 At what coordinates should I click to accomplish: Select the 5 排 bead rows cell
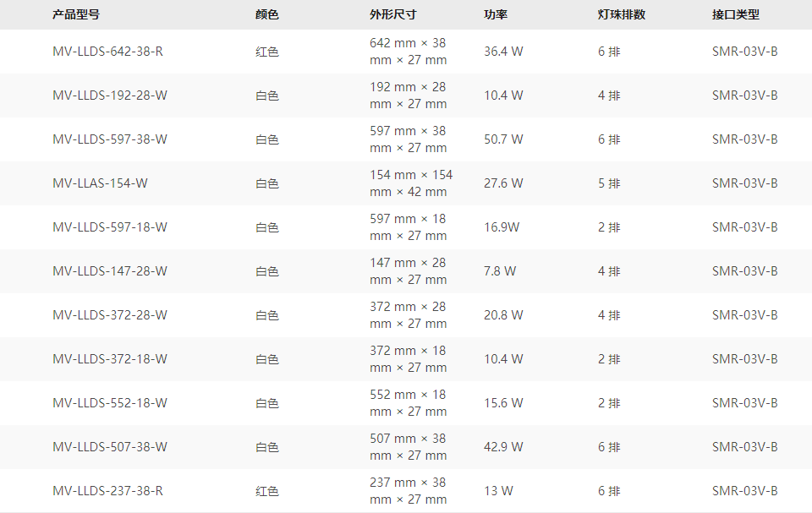pos(609,183)
